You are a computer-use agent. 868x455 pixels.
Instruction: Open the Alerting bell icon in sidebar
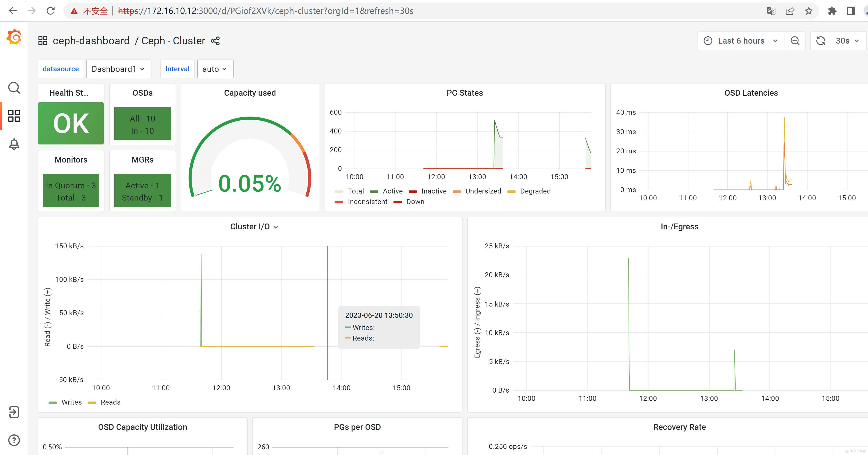pyautogui.click(x=14, y=144)
